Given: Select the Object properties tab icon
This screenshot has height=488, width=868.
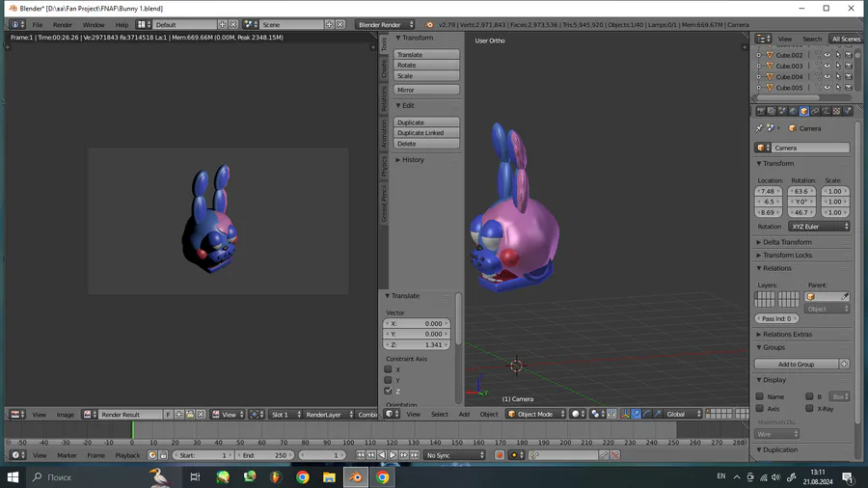Looking at the screenshot, I should click(x=803, y=111).
